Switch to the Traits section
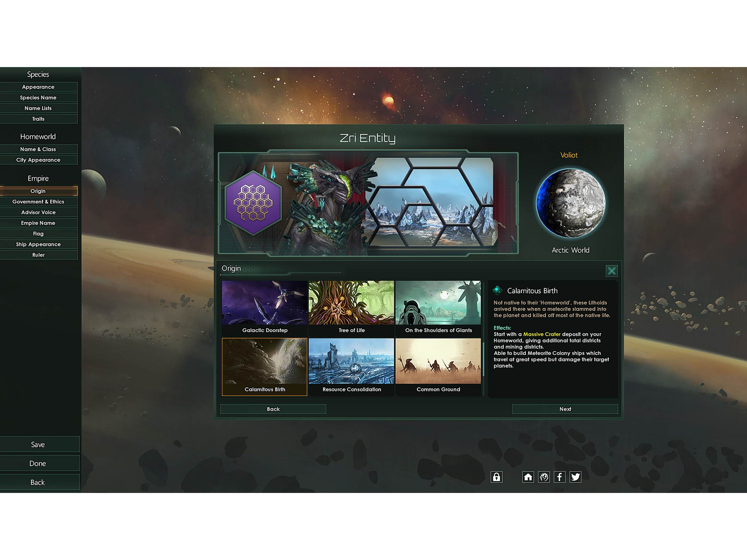 point(38,119)
